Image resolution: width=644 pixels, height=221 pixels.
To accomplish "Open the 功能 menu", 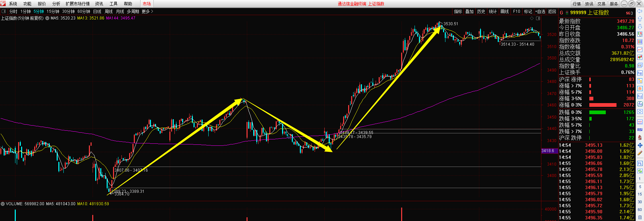I will 28,4.
